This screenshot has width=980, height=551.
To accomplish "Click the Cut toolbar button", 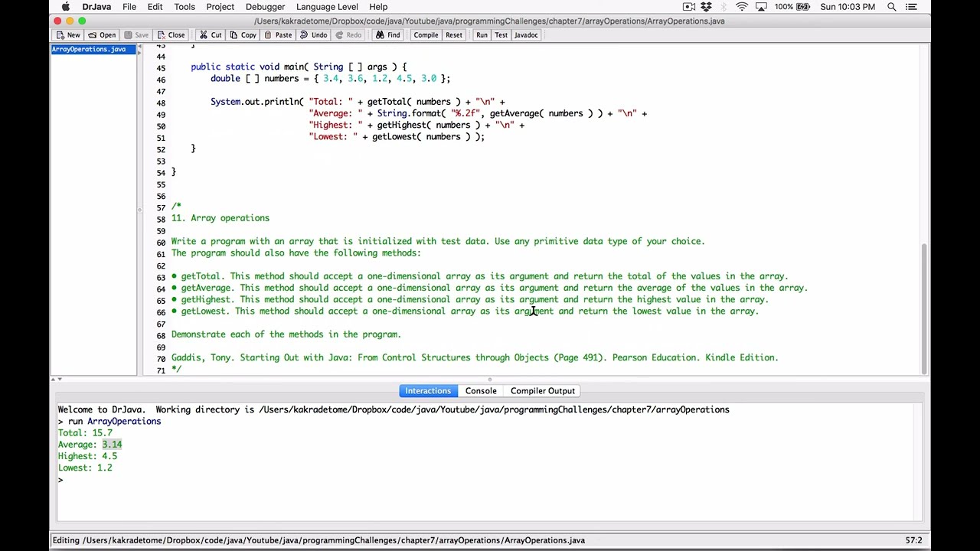I will [x=210, y=35].
